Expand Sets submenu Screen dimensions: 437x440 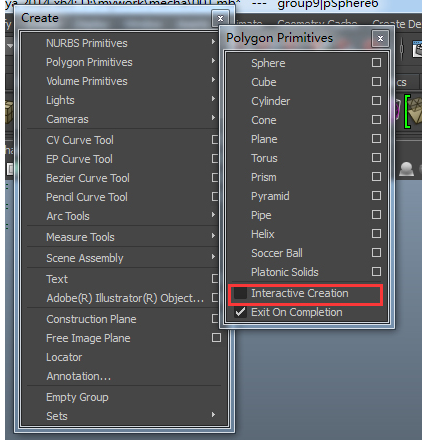pos(213,415)
